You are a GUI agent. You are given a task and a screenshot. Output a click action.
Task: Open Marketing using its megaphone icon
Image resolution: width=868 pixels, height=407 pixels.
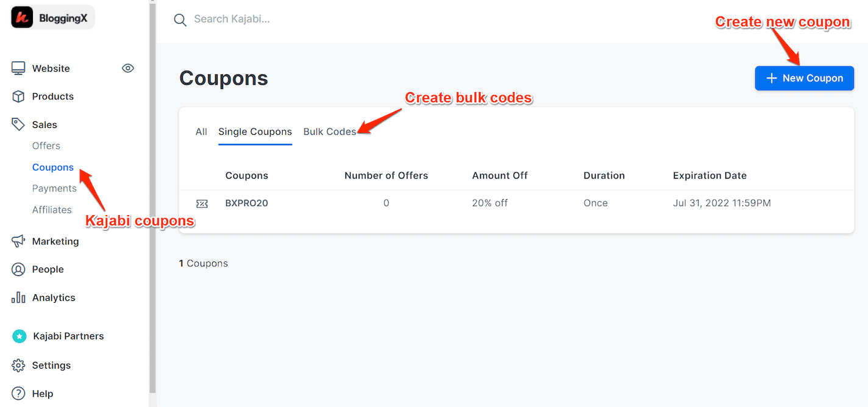18,241
